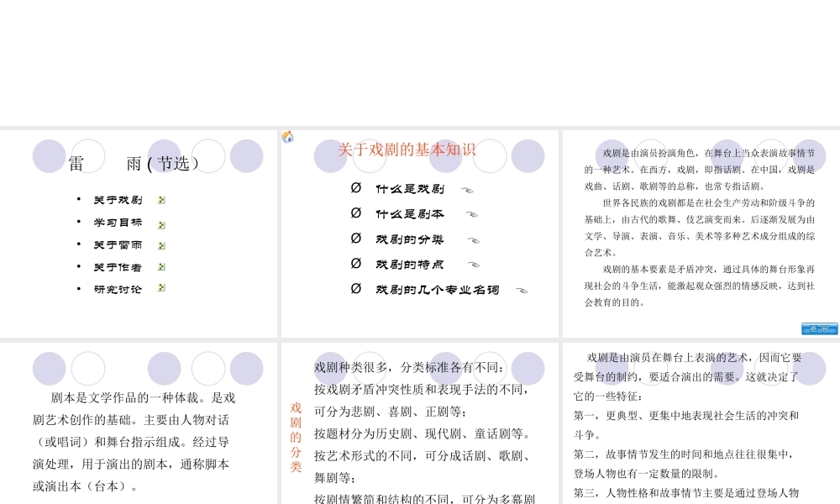Screen dimensions: 840x504
Task: Click the green icon beside 研究讨论
Action: pyautogui.click(x=161, y=287)
